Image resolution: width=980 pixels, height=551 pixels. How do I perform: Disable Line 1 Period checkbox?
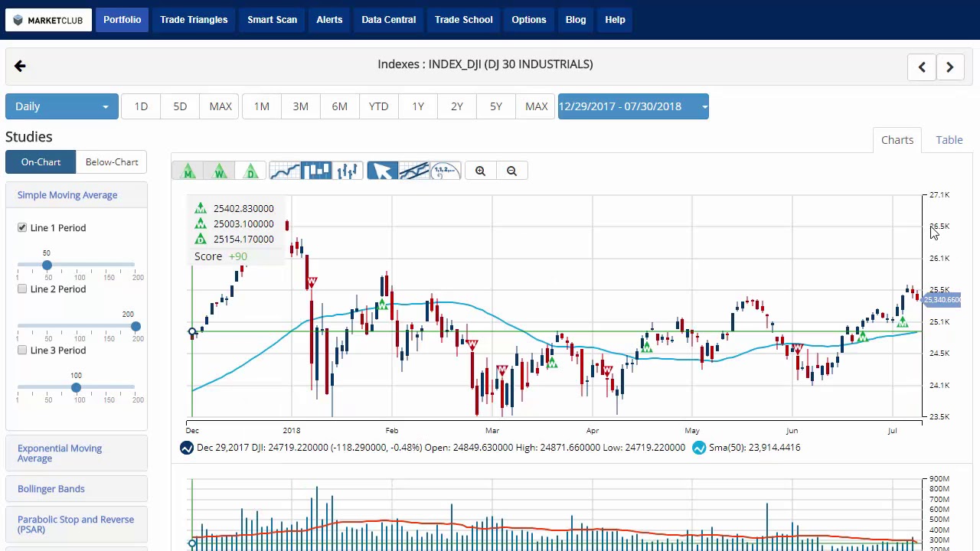22,227
